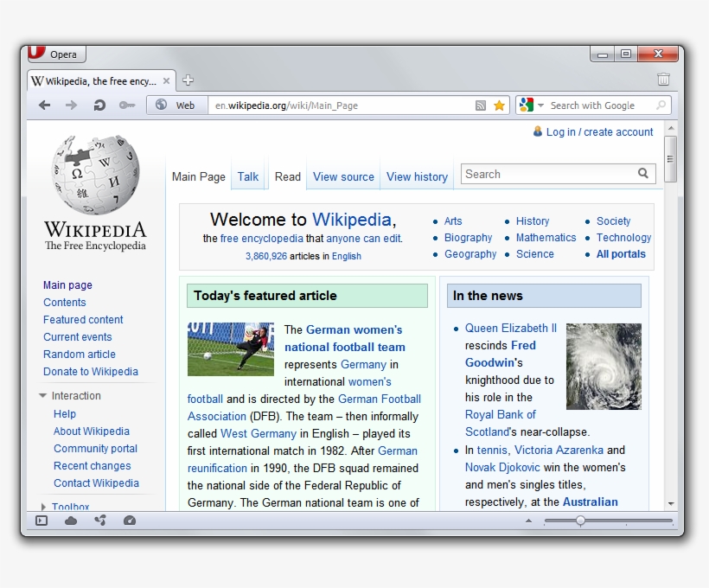Click the page scrollbar thumb
This screenshot has height=588, width=709.
coord(671,159)
